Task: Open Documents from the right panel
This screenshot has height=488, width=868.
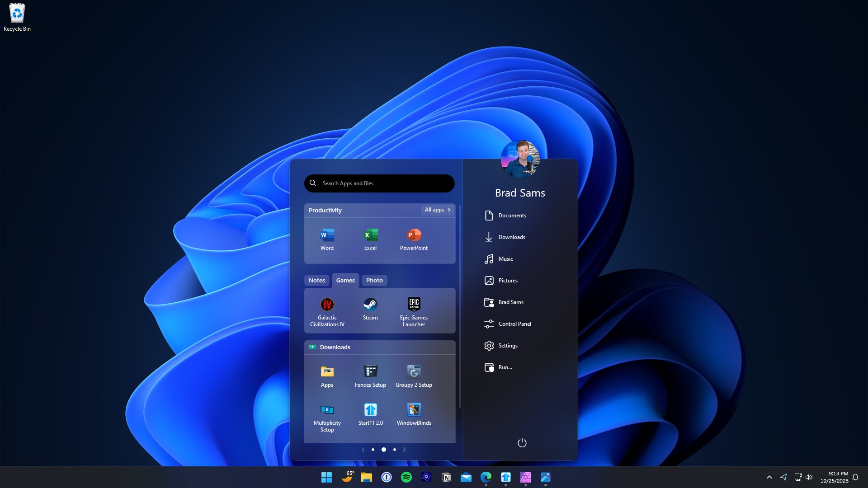Action: (x=505, y=216)
